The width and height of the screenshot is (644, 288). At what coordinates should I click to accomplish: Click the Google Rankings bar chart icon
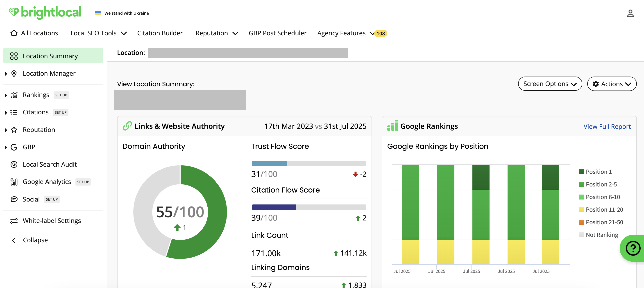pos(392,126)
